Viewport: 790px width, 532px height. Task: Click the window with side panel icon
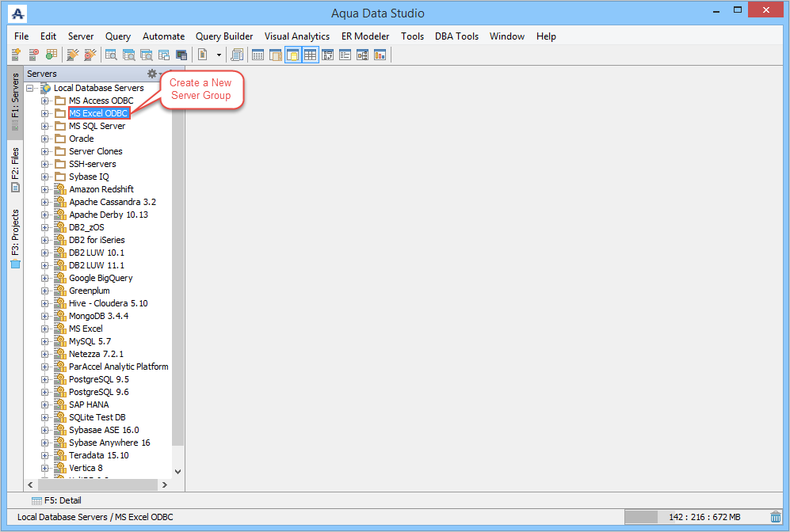pos(275,55)
